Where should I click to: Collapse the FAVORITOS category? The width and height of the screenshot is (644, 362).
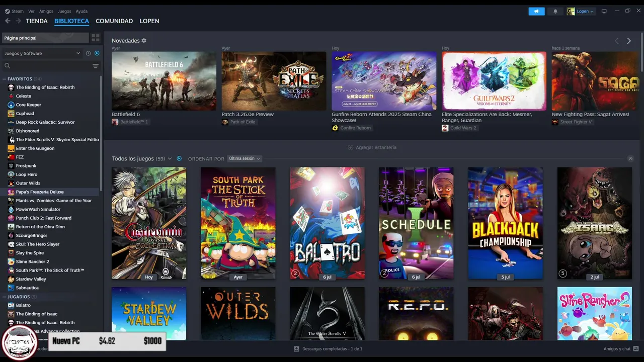click(x=4, y=79)
